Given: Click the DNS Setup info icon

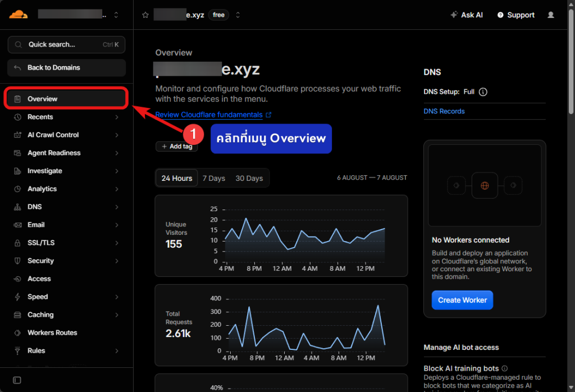Looking at the screenshot, I should pos(483,92).
